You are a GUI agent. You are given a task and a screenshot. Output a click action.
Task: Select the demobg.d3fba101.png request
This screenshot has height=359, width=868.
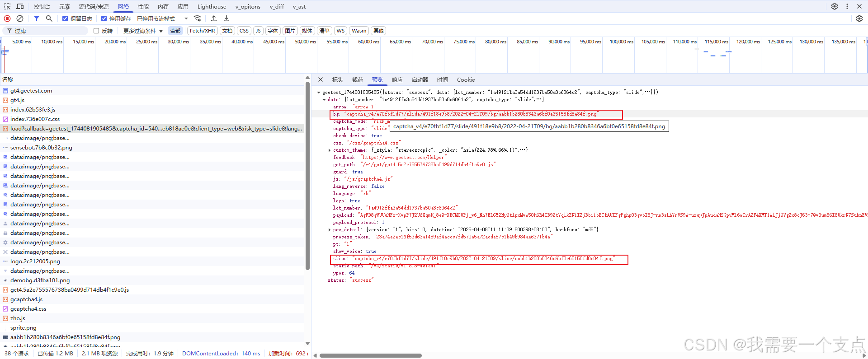pos(152,280)
